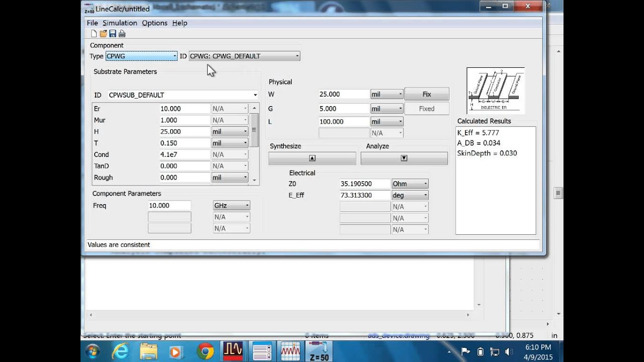Click the Z0 impedance value field
The height and width of the screenshot is (362, 644).
tap(365, 184)
